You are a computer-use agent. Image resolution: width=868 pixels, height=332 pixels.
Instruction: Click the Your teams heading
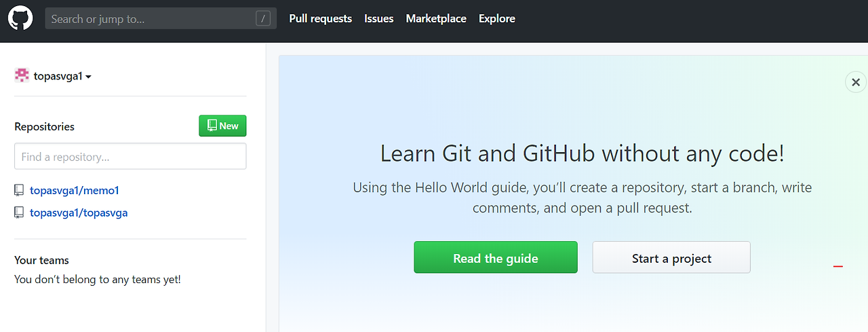[41, 260]
